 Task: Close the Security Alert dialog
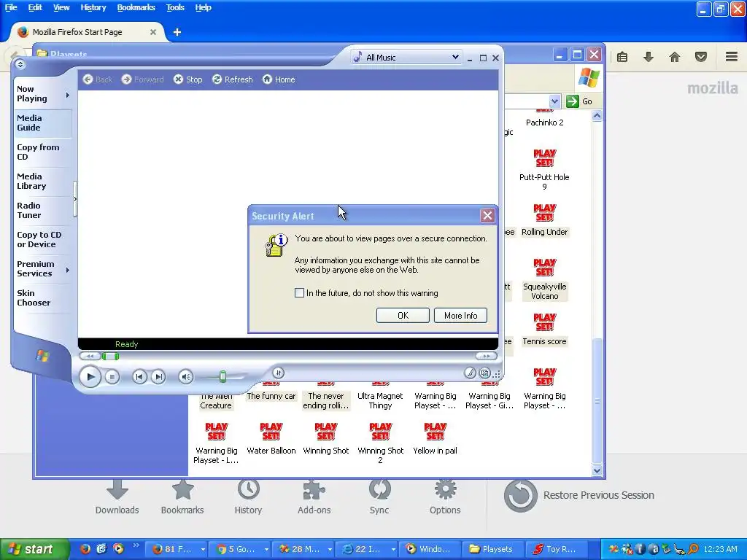point(487,216)
